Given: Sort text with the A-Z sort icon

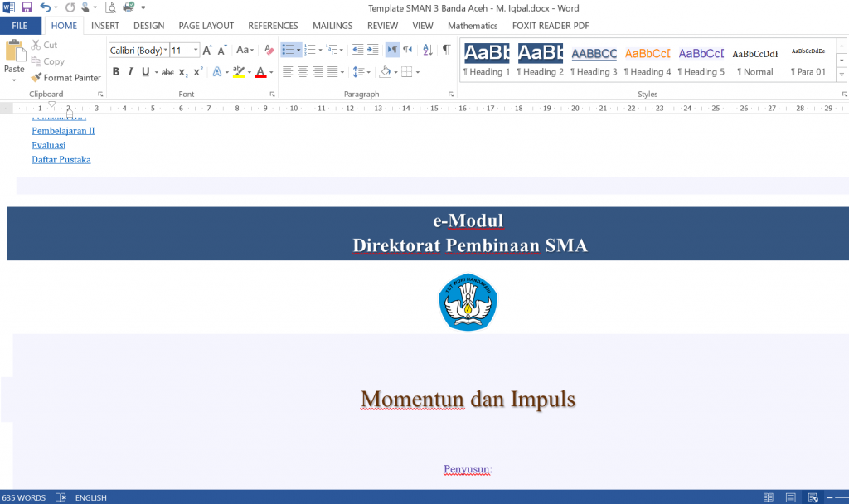Looking at the screenshot, I should (x=428, y=50).
